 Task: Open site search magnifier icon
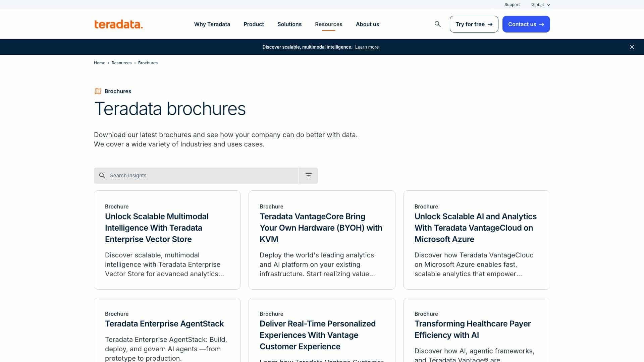437,24
